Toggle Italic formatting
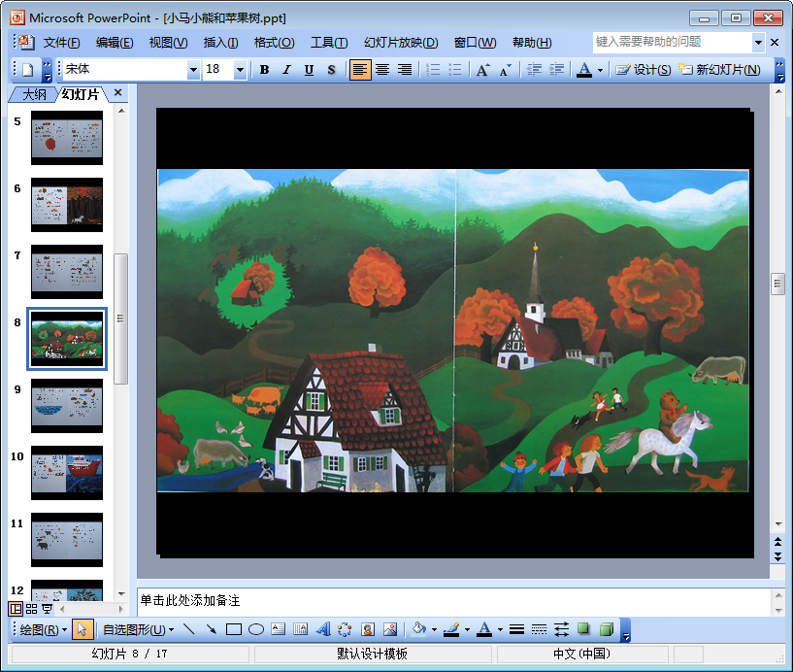The width and height of the screenshot is (793, 672). 286,70
